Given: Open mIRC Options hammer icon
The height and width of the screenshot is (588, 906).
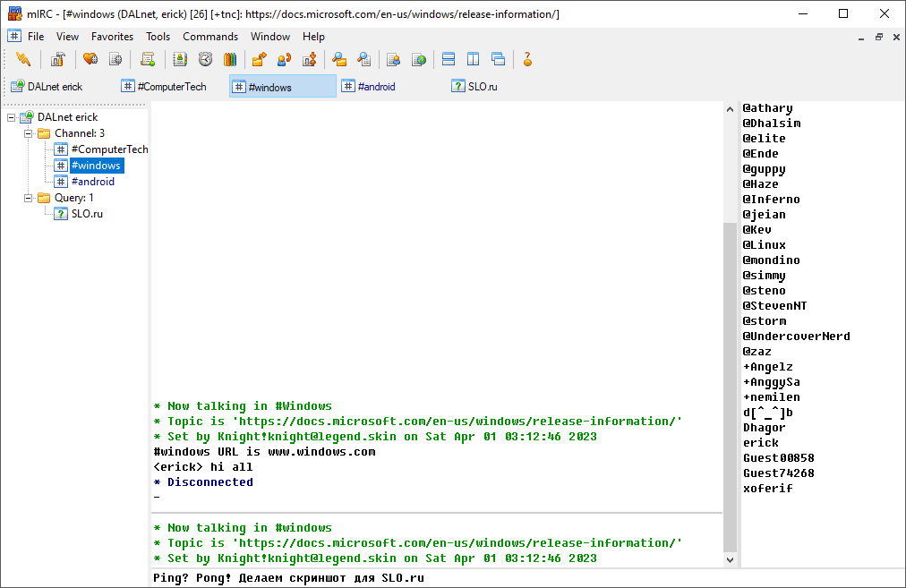Looking at the screenshot, I should point(58,59).
